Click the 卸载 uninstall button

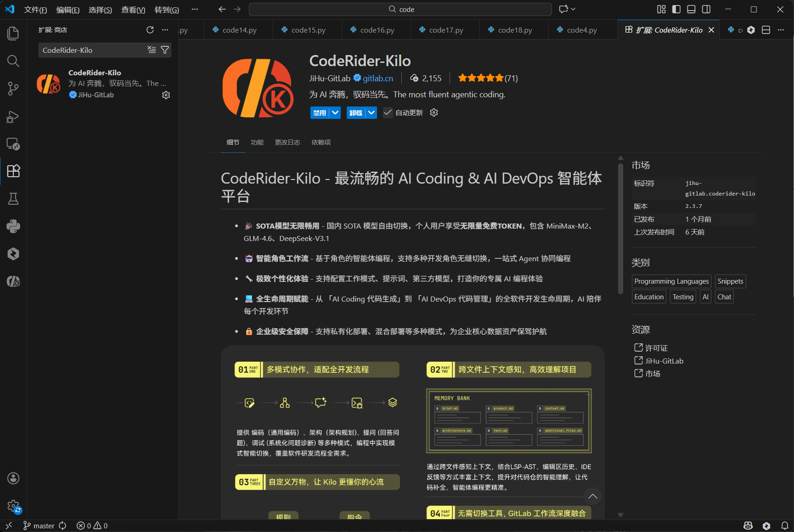pyautogui.click(x=356, y=113)
